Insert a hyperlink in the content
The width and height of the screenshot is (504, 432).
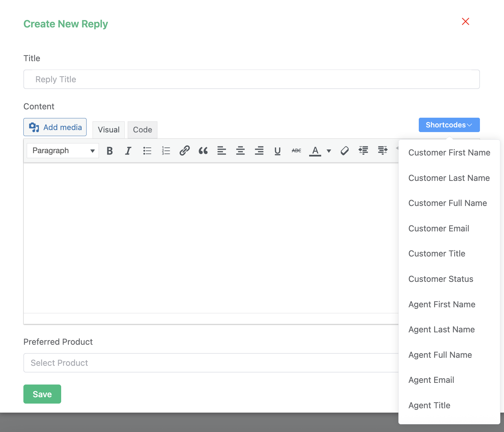pyautogui.click(x=184, y=151)
